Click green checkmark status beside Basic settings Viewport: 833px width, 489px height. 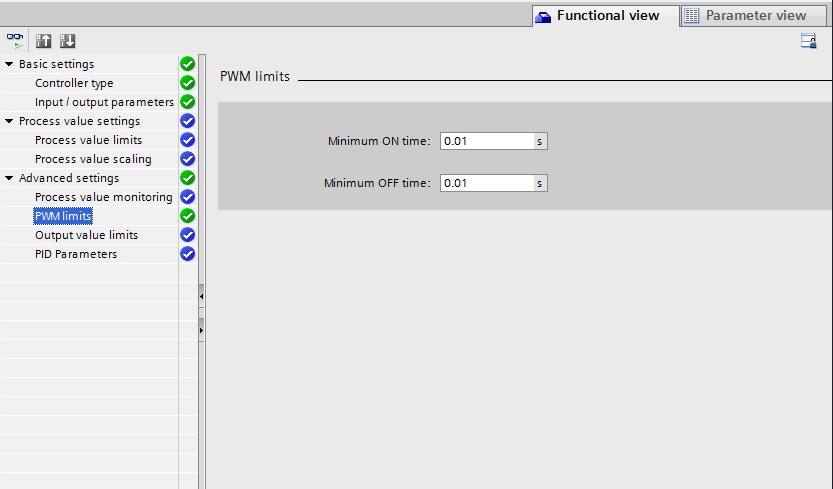188,64
